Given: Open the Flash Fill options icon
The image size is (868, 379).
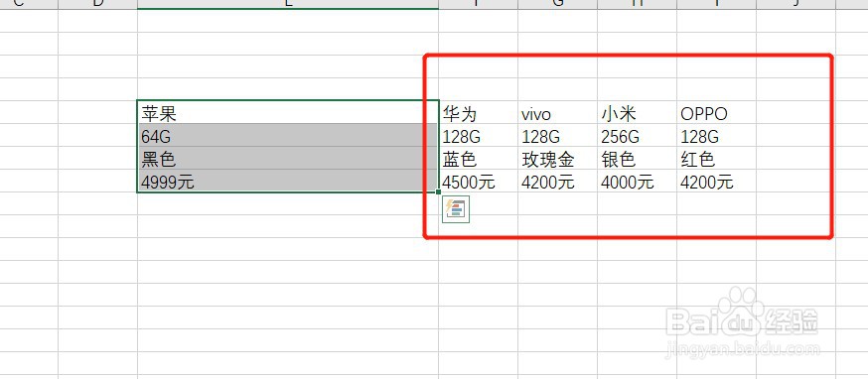Looking at the screenshot, I should (x=456, y=209).
